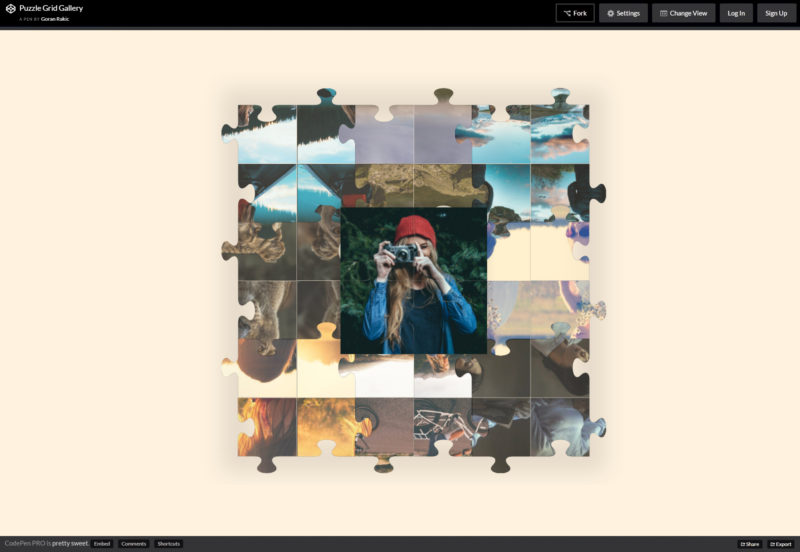Select the bottom-right puzzle piece
This screenshot has width=800, height=552.
tap(560, 427)
